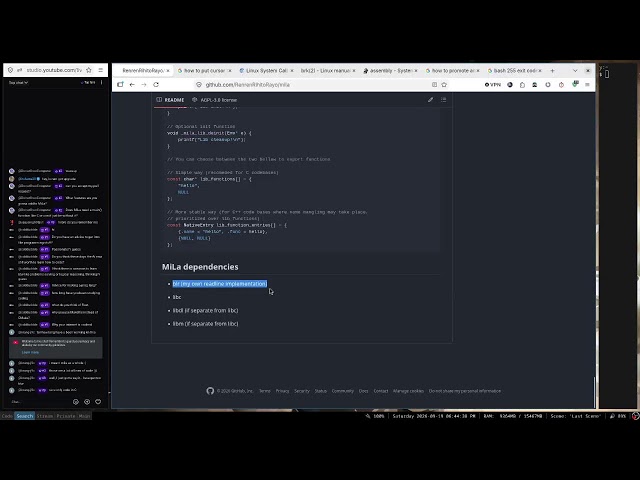Expand the list-all-tabs chevron

[x=575, y=71]
